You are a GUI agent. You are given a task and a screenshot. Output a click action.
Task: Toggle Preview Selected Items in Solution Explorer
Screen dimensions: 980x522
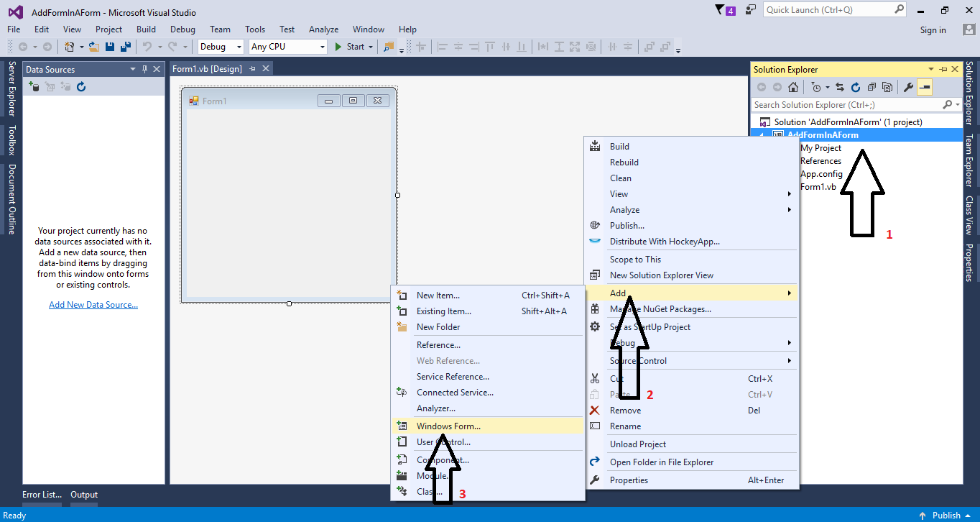click(x=925, y=87)
